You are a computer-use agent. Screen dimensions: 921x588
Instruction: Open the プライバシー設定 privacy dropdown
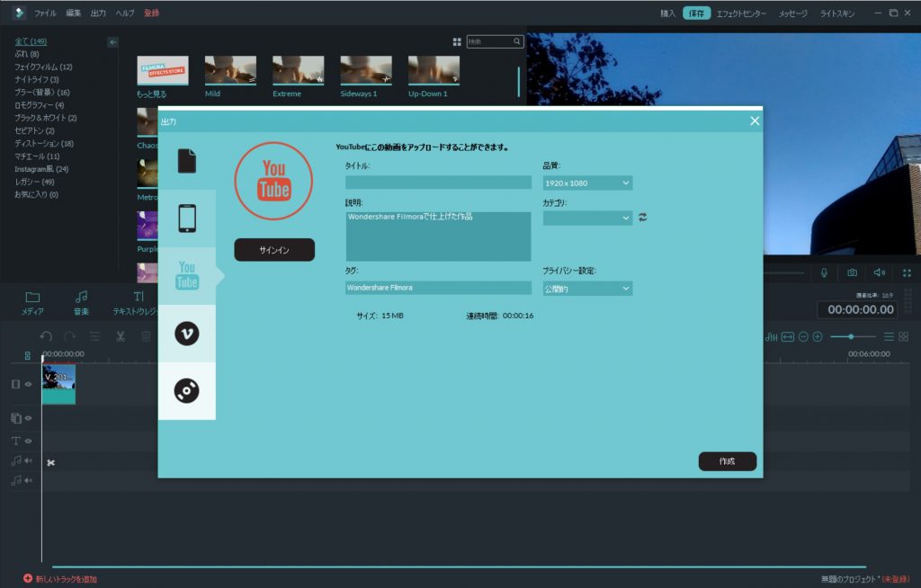point(587,289)
